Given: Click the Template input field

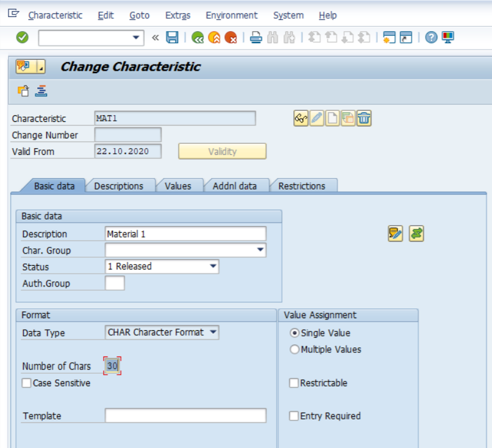Looking at the screenshot, I should 185,415.
